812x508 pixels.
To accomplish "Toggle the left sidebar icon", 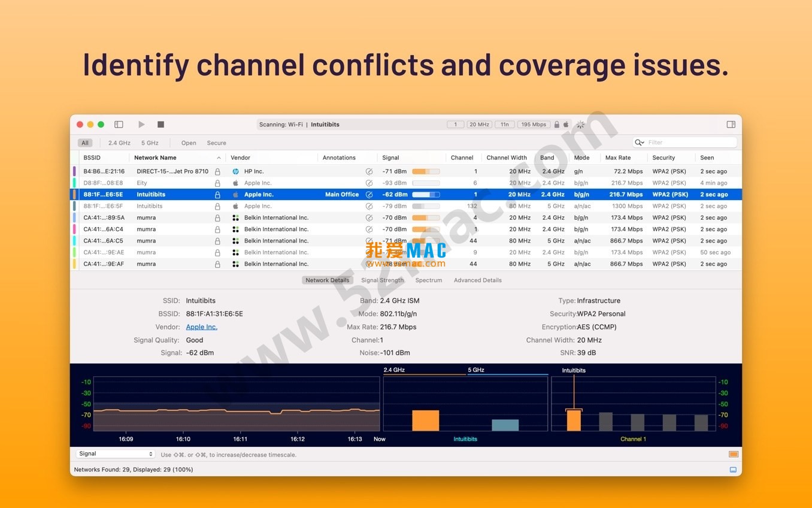I will click(119, 125).
